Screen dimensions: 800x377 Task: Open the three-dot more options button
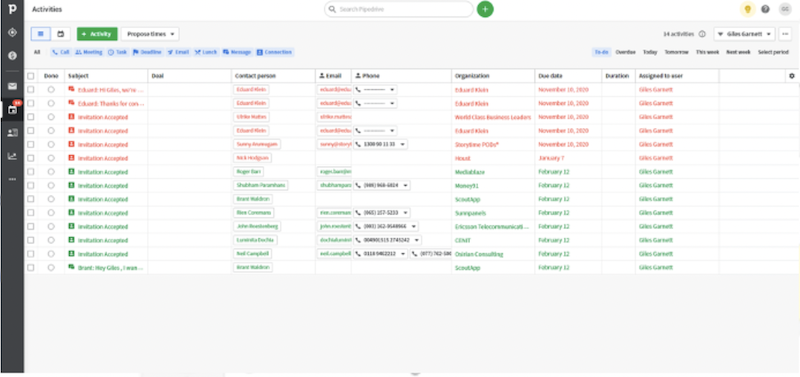coord(785,34)
